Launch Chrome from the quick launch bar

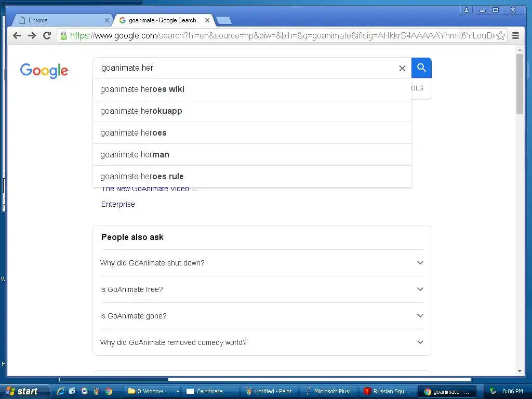109,391
